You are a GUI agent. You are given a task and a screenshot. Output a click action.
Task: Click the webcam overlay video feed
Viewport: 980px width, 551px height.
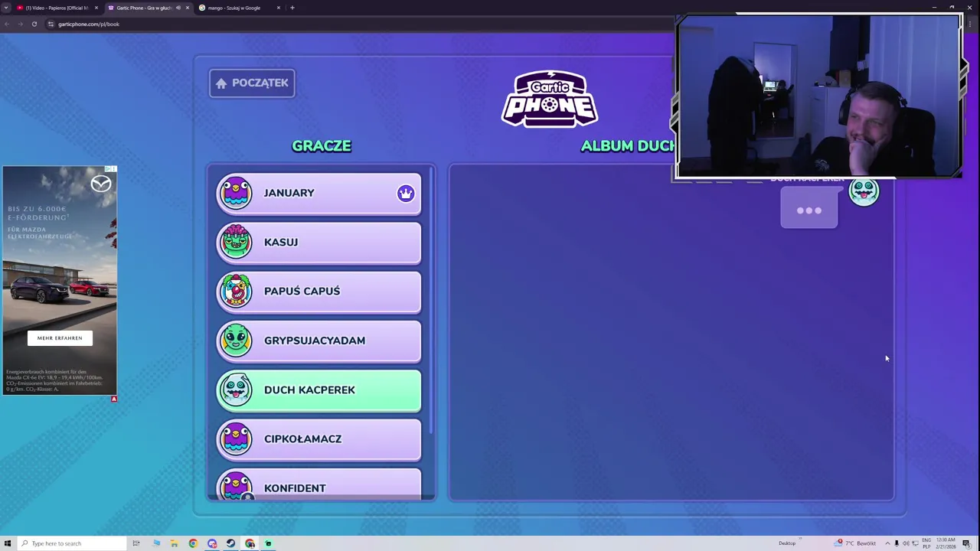coord(818,97)
